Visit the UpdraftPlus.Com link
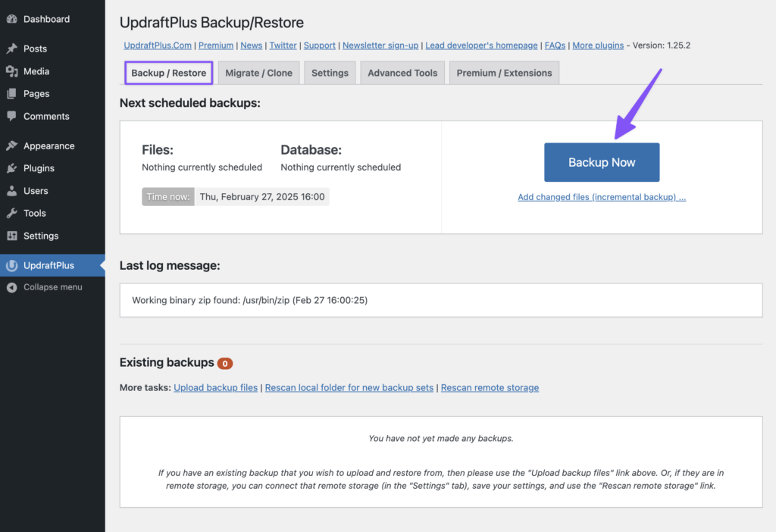Image resolution: width=776 pixels, height=532 pixels. pos(158,45)
